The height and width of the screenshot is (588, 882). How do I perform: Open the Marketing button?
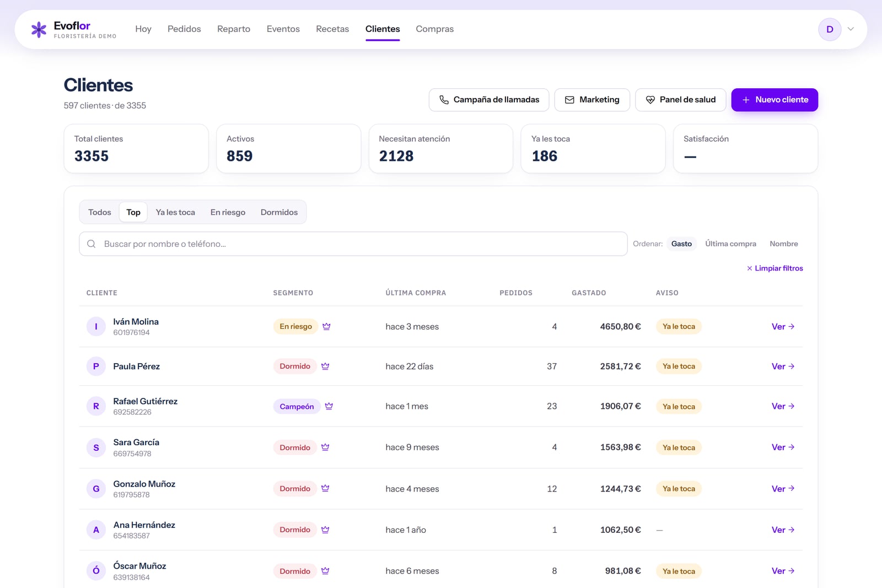(x=592, y=100)
